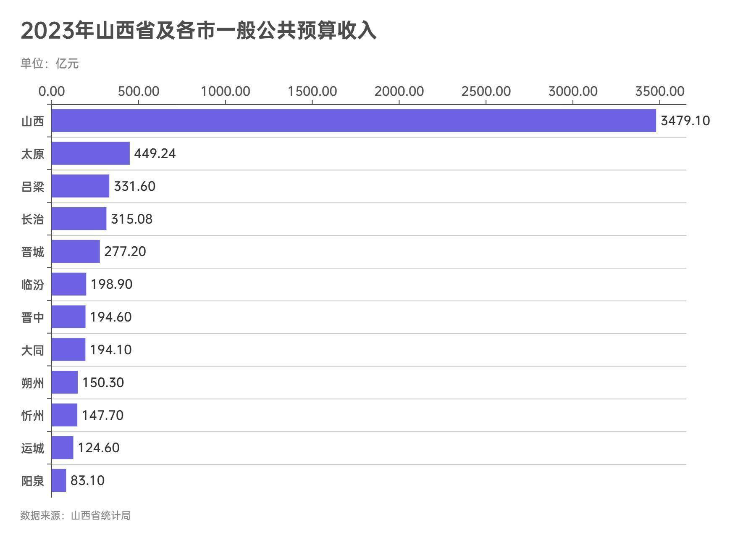Viewport: 756px width, 538px height.
Task: Select the 阳泉 bar showing 83.10
Action: pos(58,481)
